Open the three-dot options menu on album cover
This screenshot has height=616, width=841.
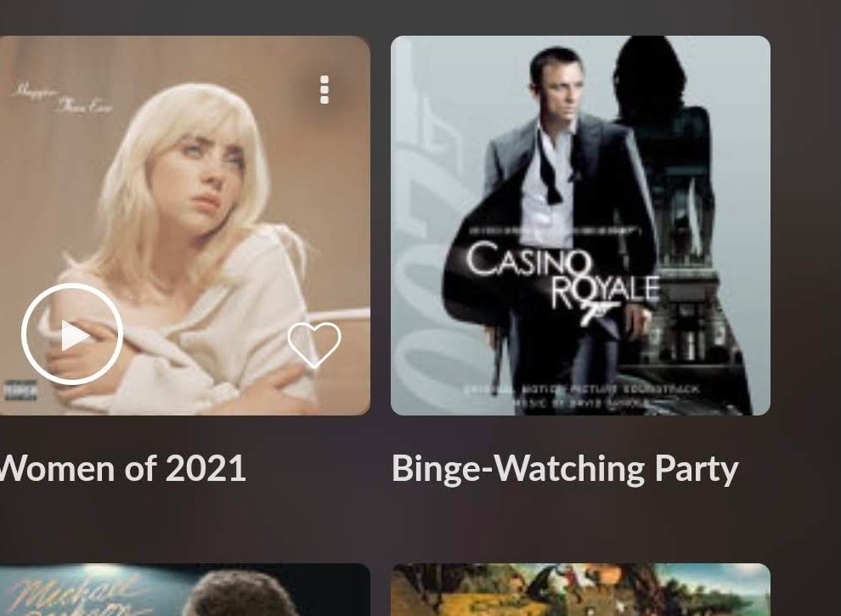(324, 89)
